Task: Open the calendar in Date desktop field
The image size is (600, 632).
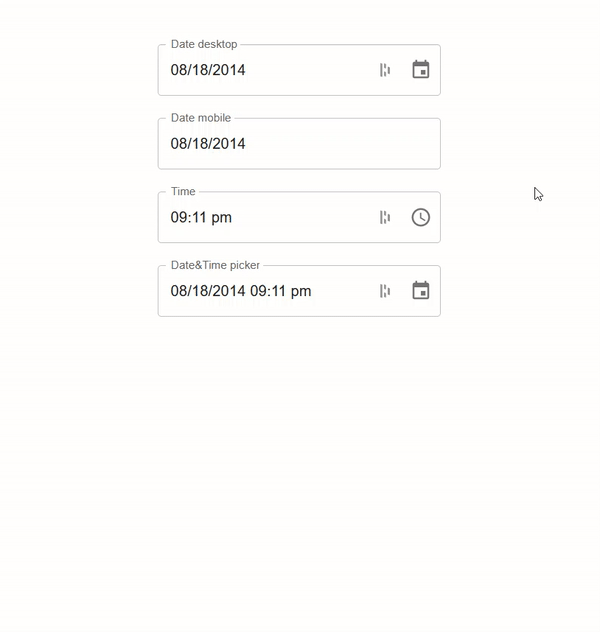Action: (421, 70)
